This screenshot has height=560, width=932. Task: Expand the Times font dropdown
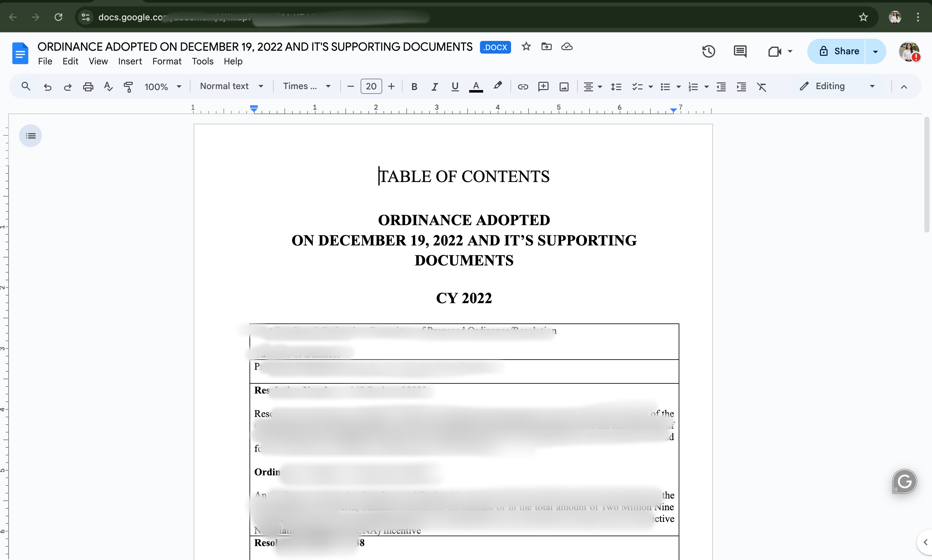(x=307, y=87)
